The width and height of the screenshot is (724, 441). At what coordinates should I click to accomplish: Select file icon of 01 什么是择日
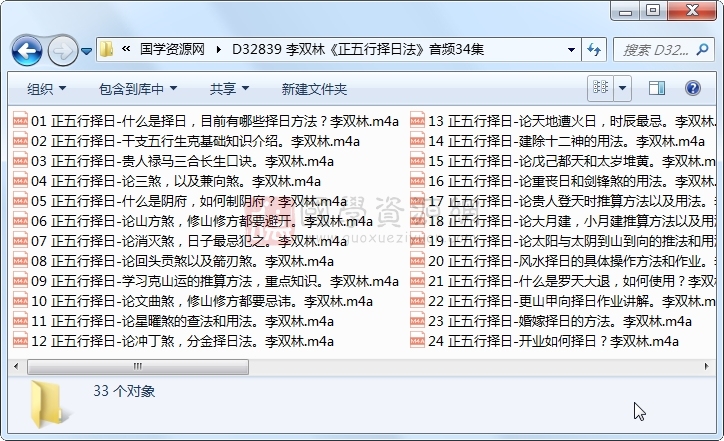(x=20, y=121)
